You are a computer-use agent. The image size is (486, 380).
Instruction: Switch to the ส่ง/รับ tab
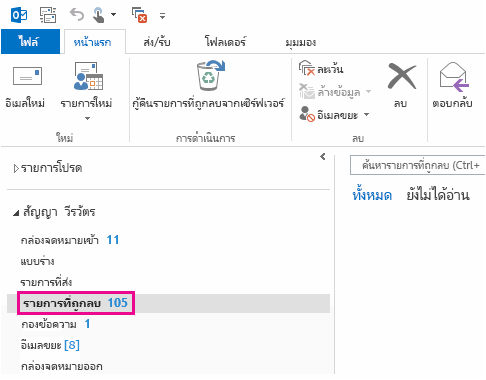tap(157, 42)
